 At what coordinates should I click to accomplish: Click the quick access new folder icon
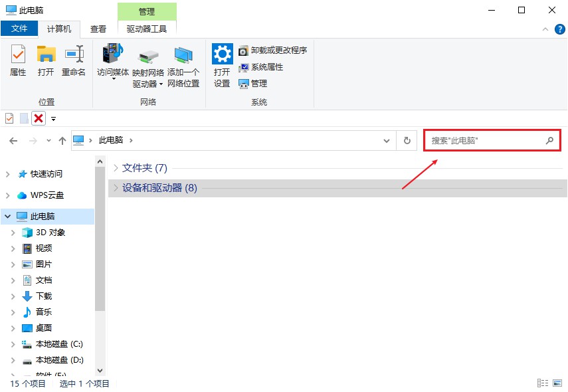coord(24,118)
